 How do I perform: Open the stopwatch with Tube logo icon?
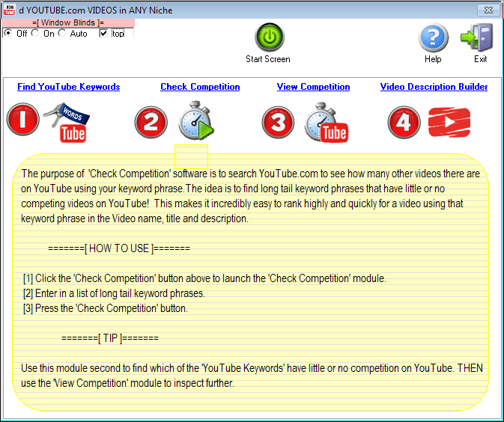(x=326, y=123)
